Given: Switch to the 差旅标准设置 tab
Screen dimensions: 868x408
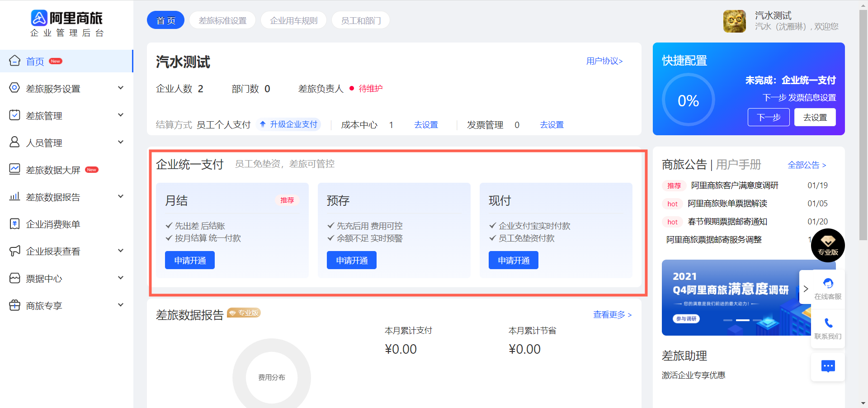Looking at the screenshot, I should pyautogui.click(x=222, y=20).
